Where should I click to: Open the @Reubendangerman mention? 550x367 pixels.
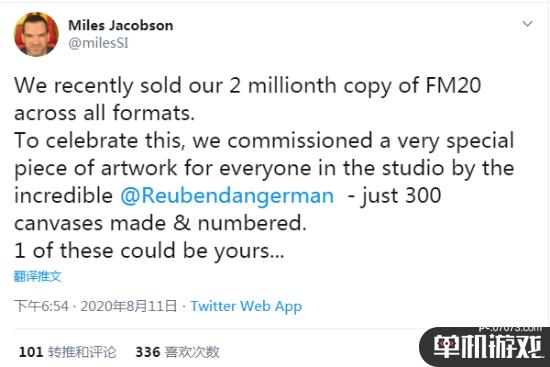[227, 196]
